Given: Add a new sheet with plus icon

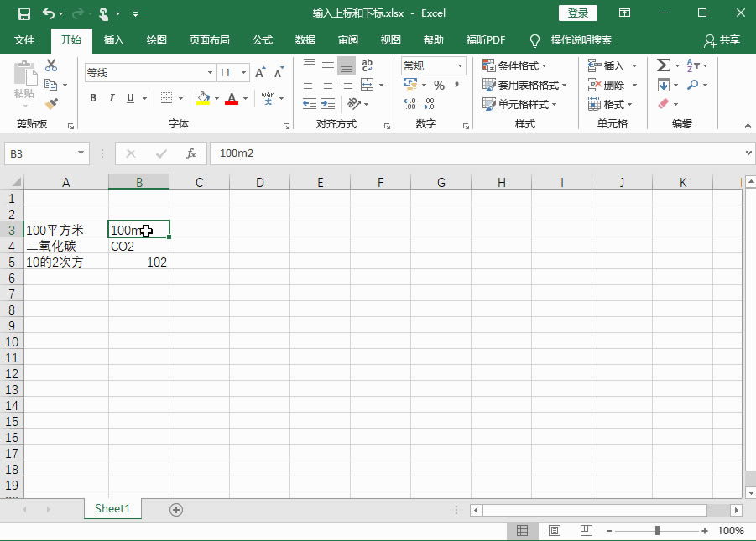Looking at the screenshot, I should tap(176, 510).
